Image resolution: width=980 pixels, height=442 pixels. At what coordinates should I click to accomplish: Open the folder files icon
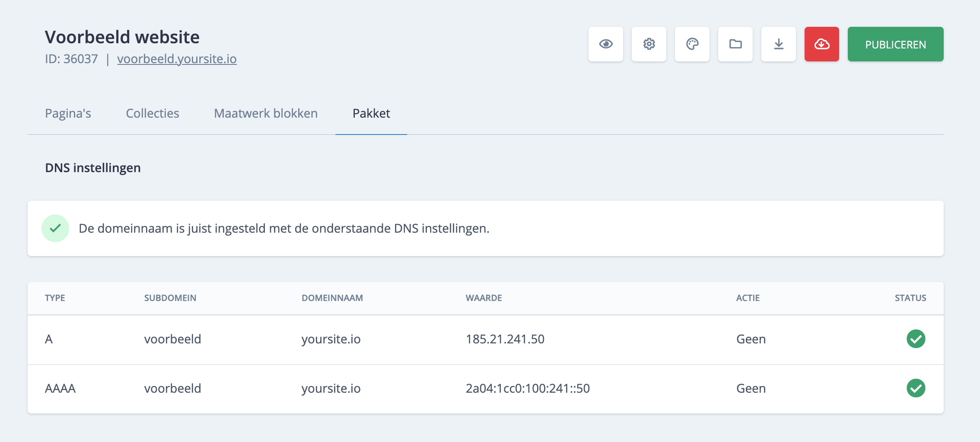pyautogui.click(x=735, y=44)
